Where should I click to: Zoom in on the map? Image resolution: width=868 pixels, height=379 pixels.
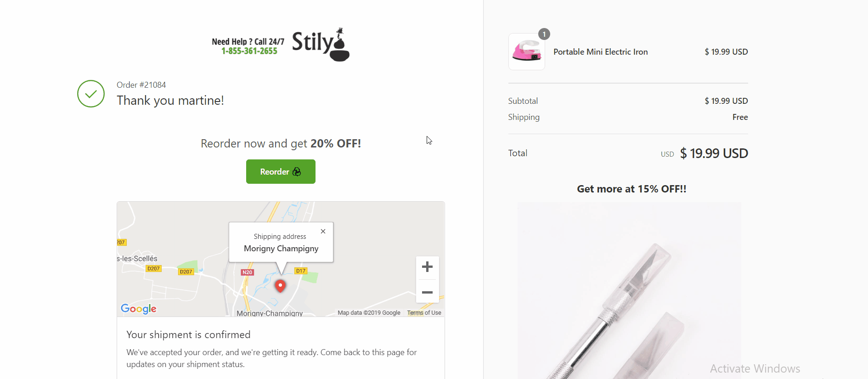tap(427, 267)
